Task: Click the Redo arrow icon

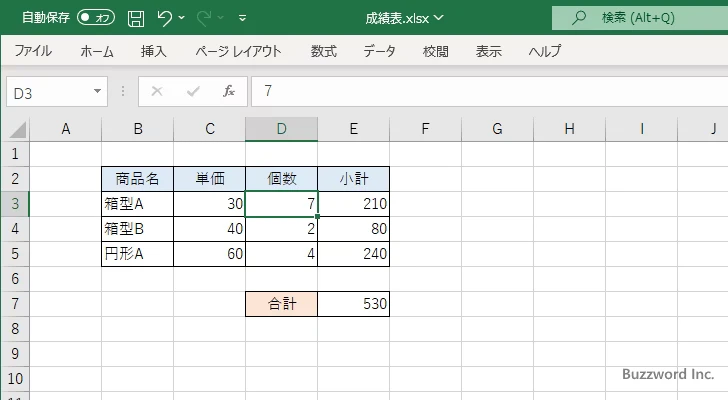Action: [x=204, y=18]
